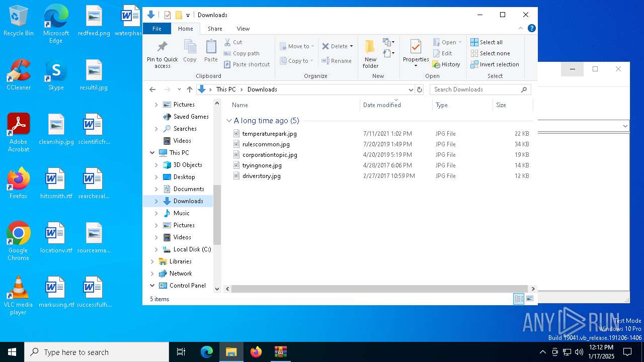
Task: Select Saved Games in navigation pane
Action: 191,117
